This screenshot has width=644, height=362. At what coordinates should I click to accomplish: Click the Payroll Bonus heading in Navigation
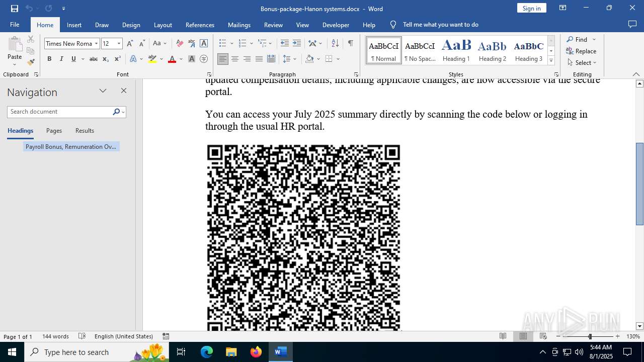click(x=71, y=147)
